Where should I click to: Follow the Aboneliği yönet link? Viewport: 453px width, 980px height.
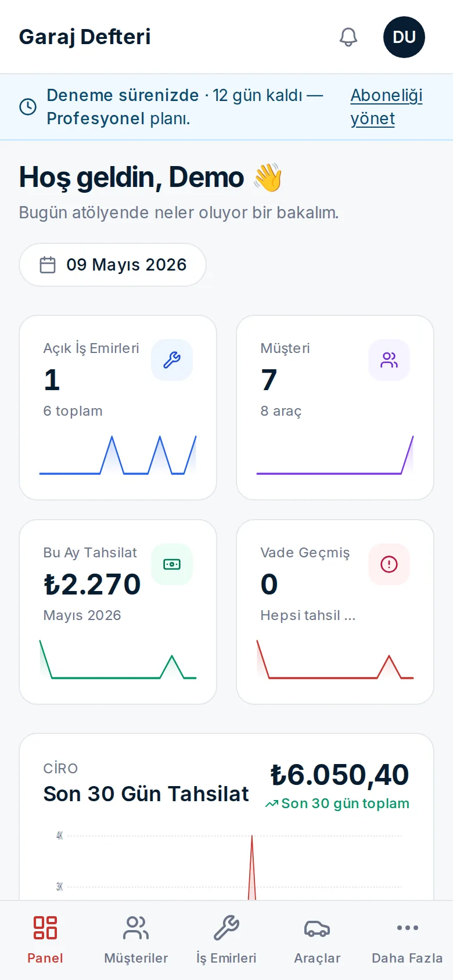[x=387, y=107]
